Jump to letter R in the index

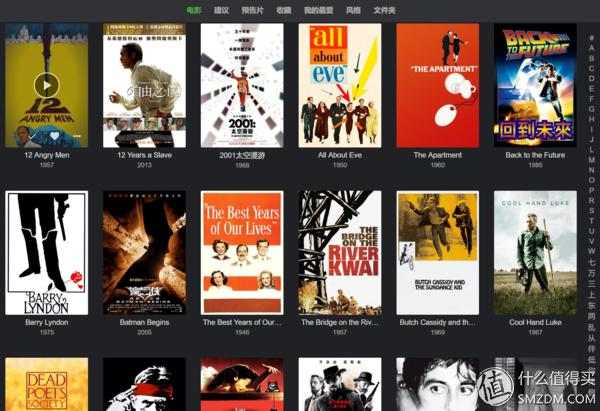(x=592, y=200)
